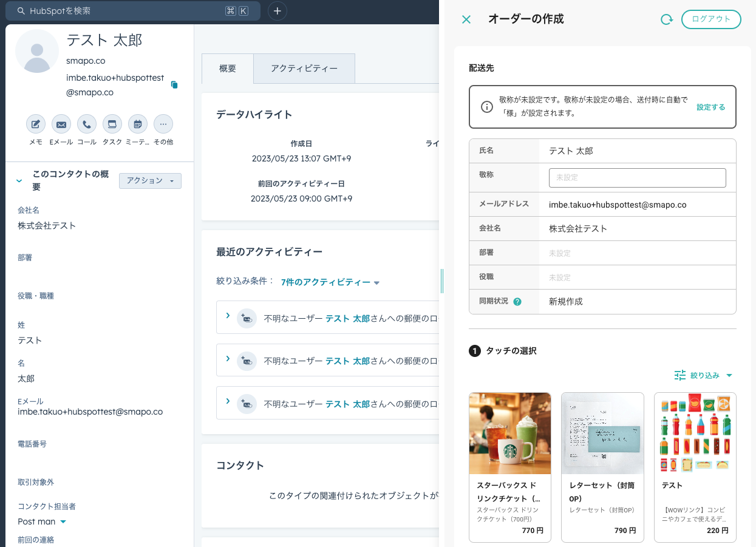The width and height of the screenshot is (756, 547).
Task: Click the 名 value 太郎 in sidebar
Action: click(x=26, y=378)
